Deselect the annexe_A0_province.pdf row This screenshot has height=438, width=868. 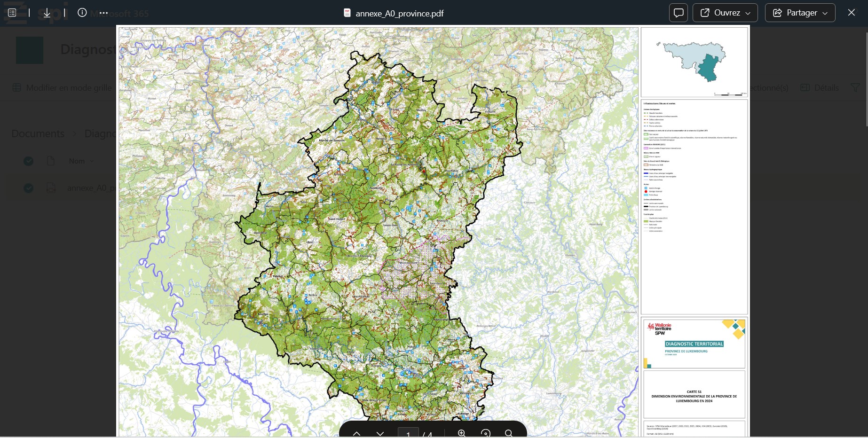click(28, 188)
